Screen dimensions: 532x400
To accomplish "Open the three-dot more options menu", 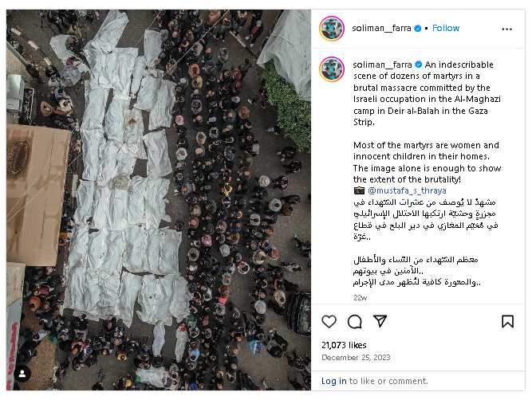I will [507, 29].
